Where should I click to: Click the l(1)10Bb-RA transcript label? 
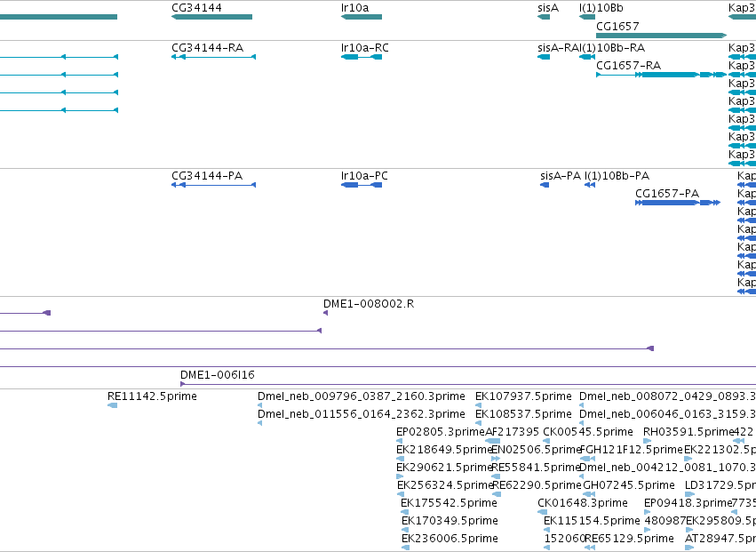coord(610,48)
